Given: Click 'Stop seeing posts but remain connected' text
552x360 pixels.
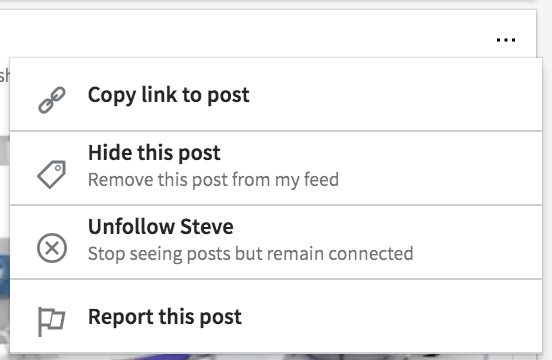Looking at the screenshot, I should point(251,253).
